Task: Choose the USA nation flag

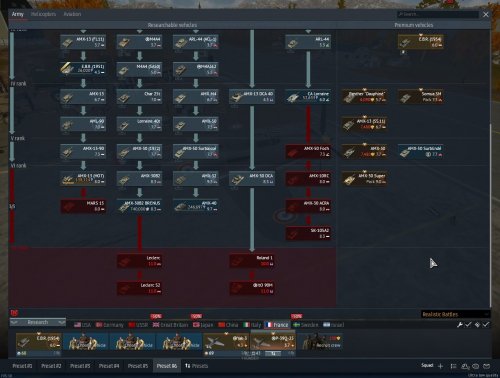Action: click(x=82, y=325)
